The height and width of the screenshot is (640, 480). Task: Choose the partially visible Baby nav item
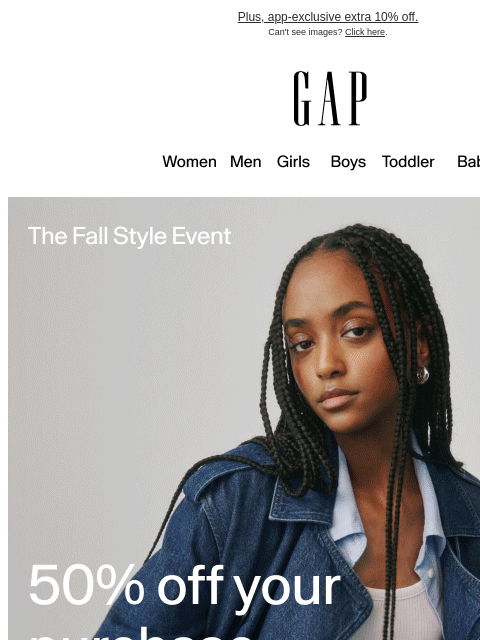point(469,162)
